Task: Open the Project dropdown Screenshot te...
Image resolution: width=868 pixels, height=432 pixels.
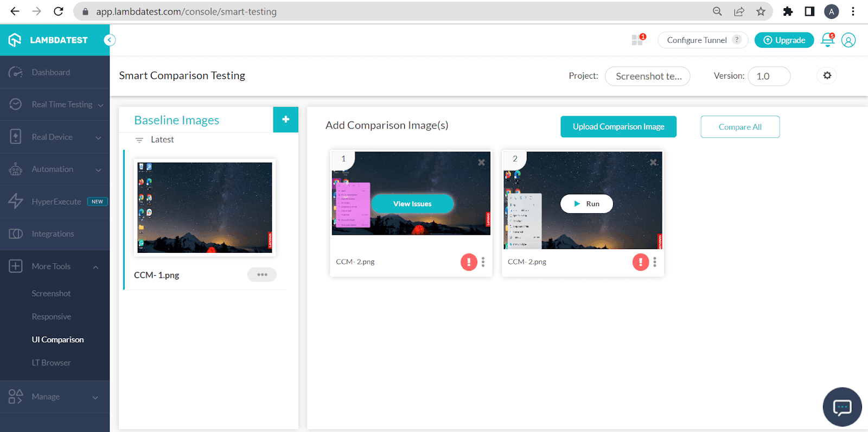Action: coord(648,76)
